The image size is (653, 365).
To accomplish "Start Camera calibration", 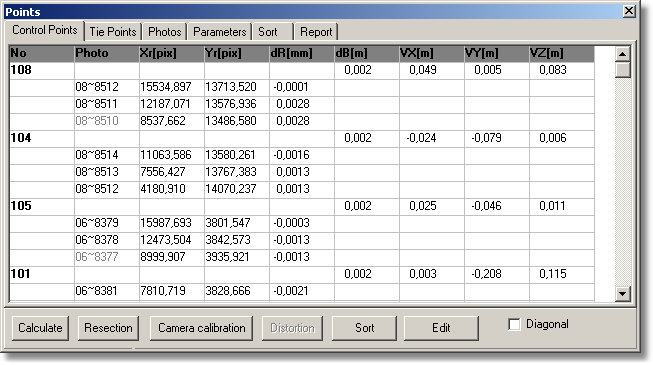I will point(202,328).
